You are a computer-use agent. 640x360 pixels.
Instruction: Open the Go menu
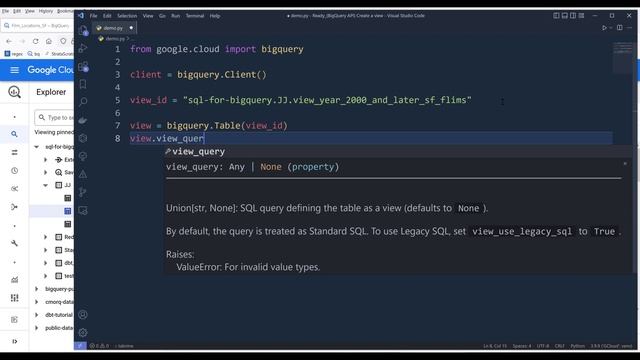[x=162, y=16]
